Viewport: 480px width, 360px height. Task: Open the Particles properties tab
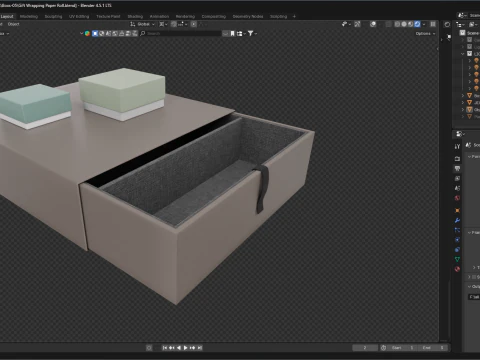click(457, 230)
